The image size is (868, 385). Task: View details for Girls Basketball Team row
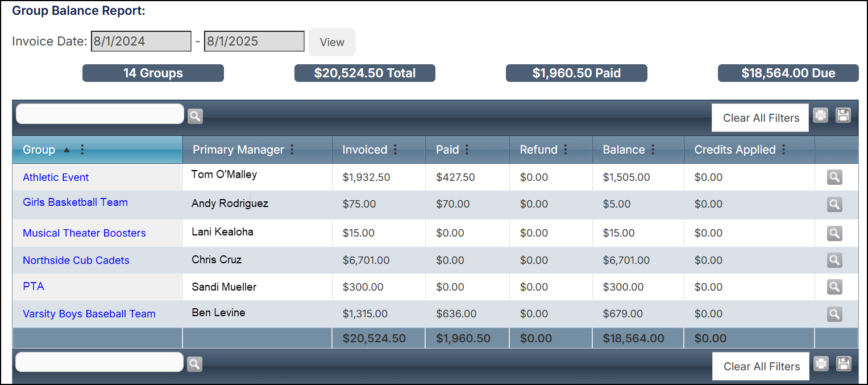click(x=834, y=204)
